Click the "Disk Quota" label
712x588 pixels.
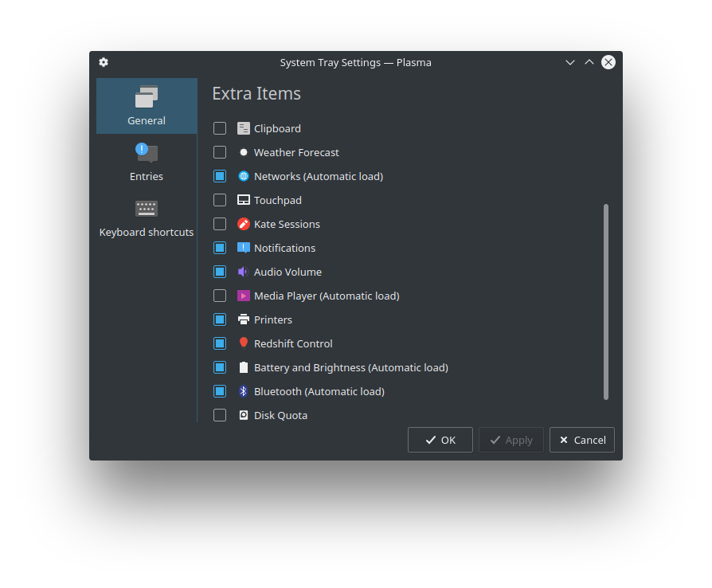point(280,415)
